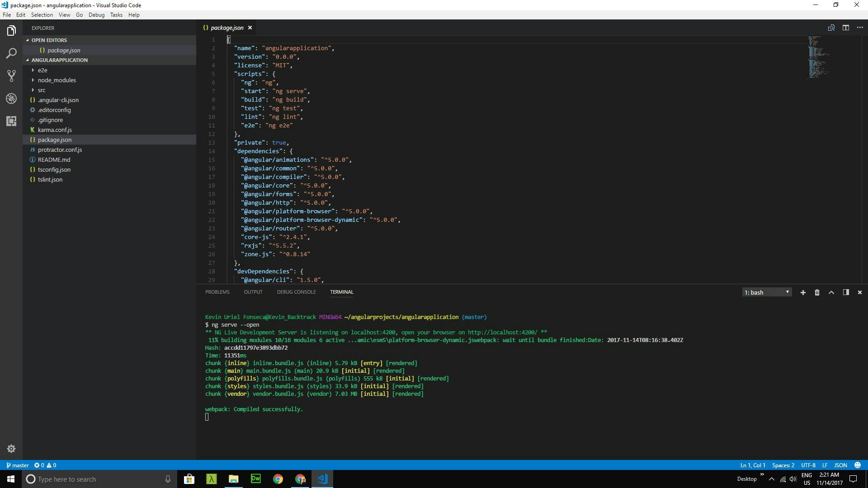Kill terminal with trash icon
868x488 pixels.
tap(817, 292)
